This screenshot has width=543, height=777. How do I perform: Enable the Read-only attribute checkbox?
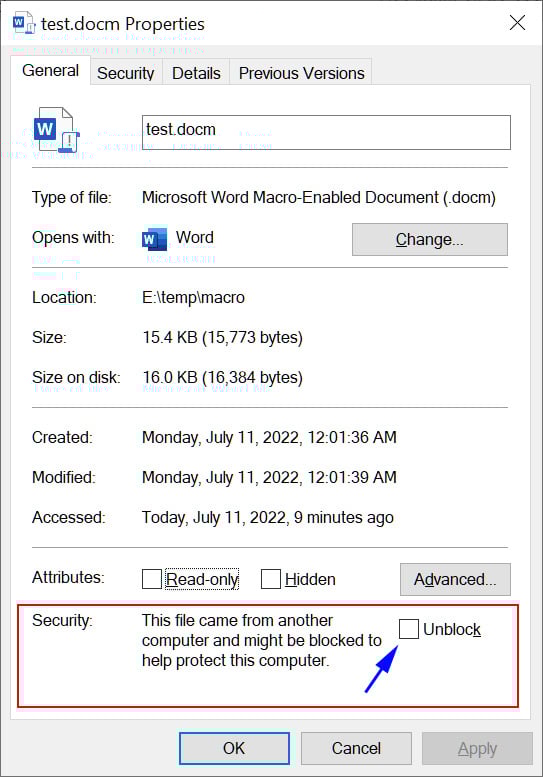pyautogui.click(x=152, y=579)
